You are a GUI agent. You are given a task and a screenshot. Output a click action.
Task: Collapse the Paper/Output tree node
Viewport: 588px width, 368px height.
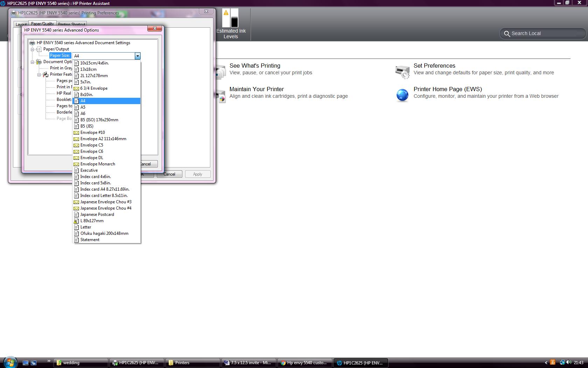(32, 49)
